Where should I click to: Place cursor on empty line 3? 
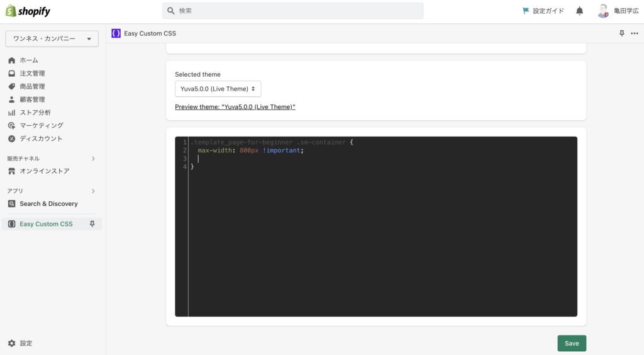point(384,159)
